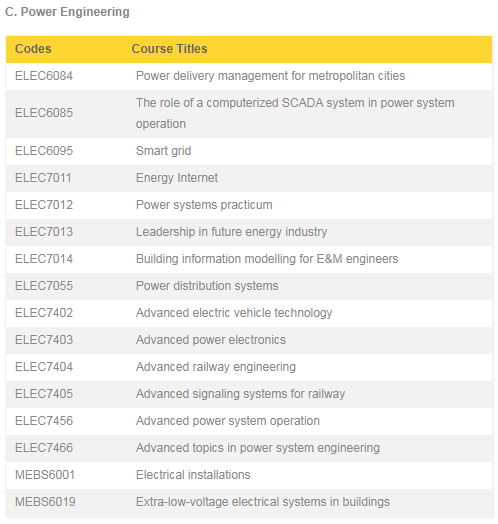Screen dimensions: 498x524
Task: Select Advanced power electronics course
Action: pos(211,340)
